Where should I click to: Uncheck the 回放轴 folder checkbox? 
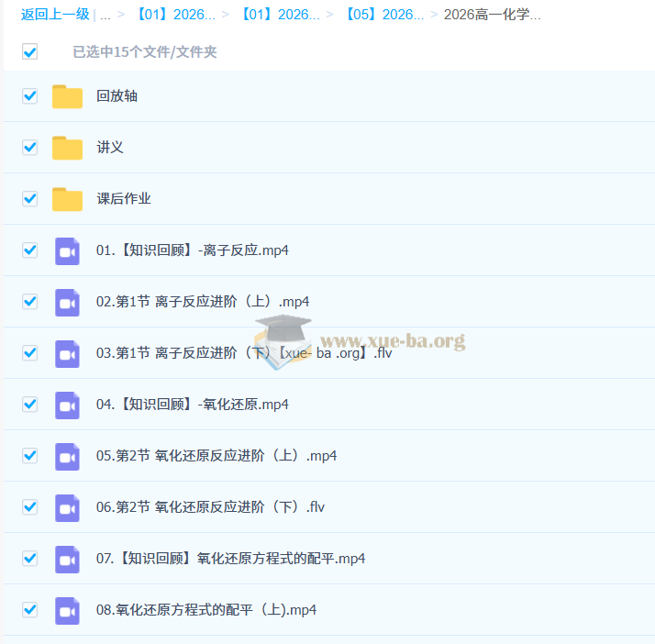coord(29,96)
